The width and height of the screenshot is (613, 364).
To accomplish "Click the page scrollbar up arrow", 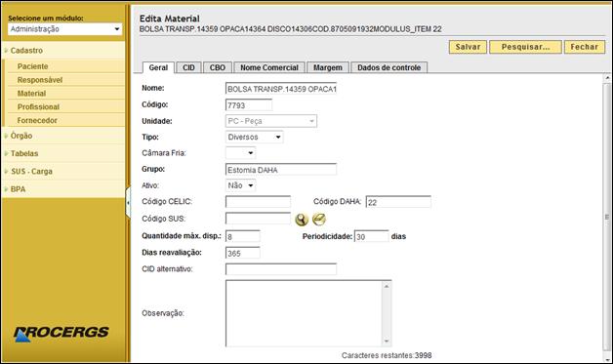I will click(607, 78).
